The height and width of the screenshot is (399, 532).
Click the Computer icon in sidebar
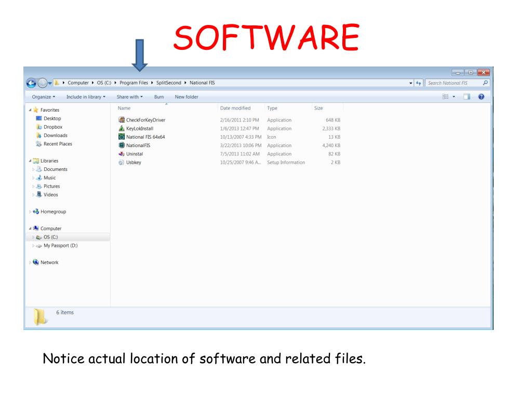point(36,229)
